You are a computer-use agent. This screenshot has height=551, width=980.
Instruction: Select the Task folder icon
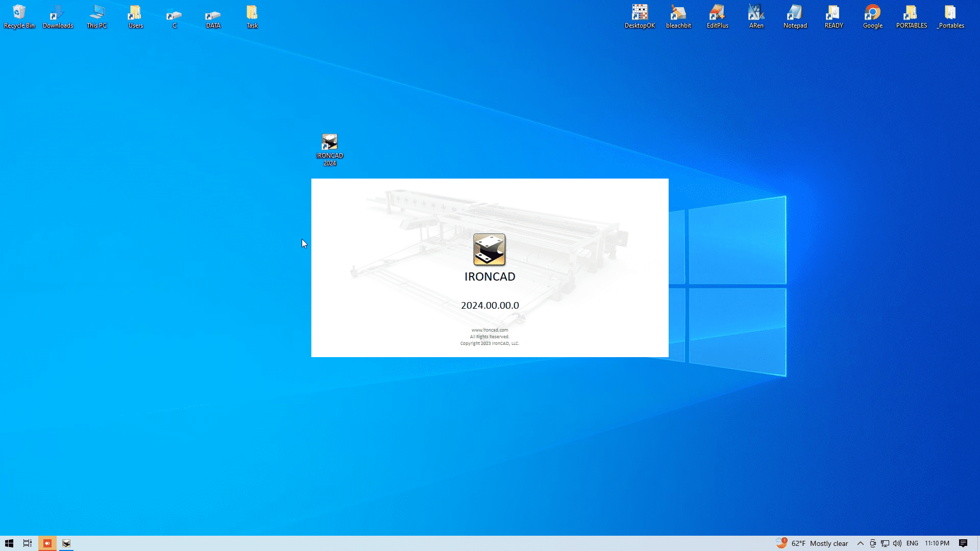[x=252, y=16]
